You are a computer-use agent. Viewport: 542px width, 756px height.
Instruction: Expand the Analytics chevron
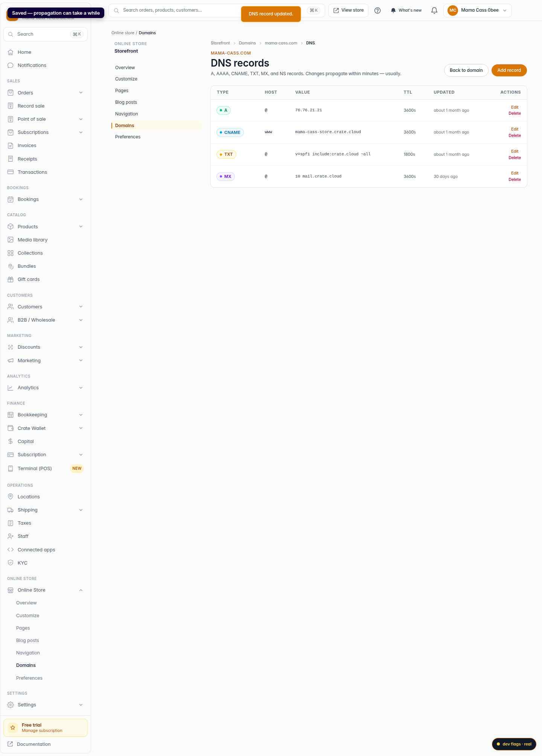(x=81, y=388)
